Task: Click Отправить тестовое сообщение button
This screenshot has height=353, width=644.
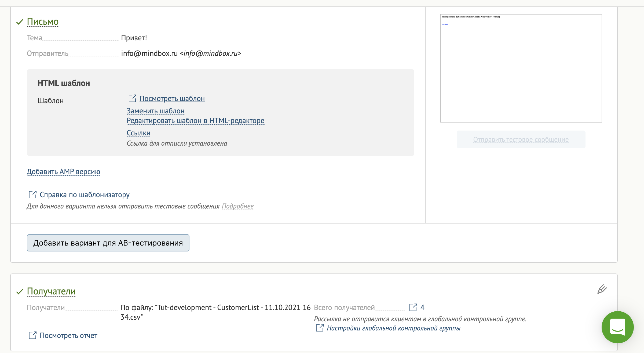Action: pyautogui.click(x=521, y=139)
